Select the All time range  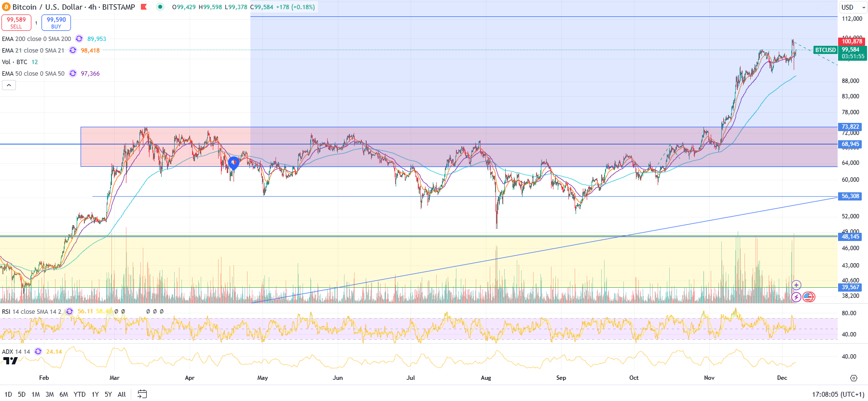[x=122, y=394]
